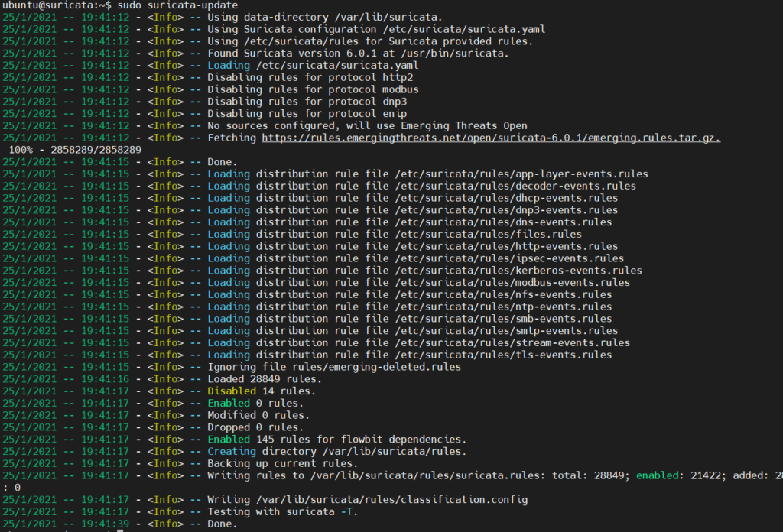The height and width of the screenshot is (532, 783).
Task: Click the smb-events.rules file path
Action: pyautogui.click(x=503, y=319)
